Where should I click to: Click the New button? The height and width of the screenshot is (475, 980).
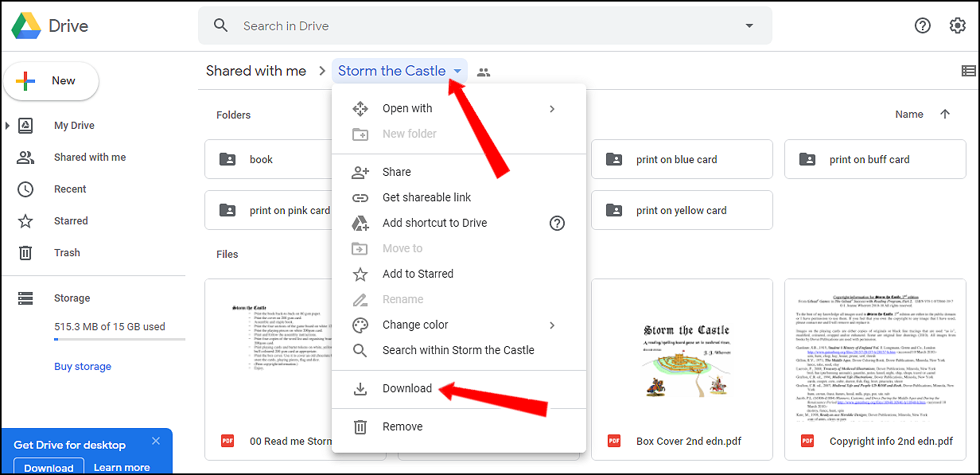(51, 80)
